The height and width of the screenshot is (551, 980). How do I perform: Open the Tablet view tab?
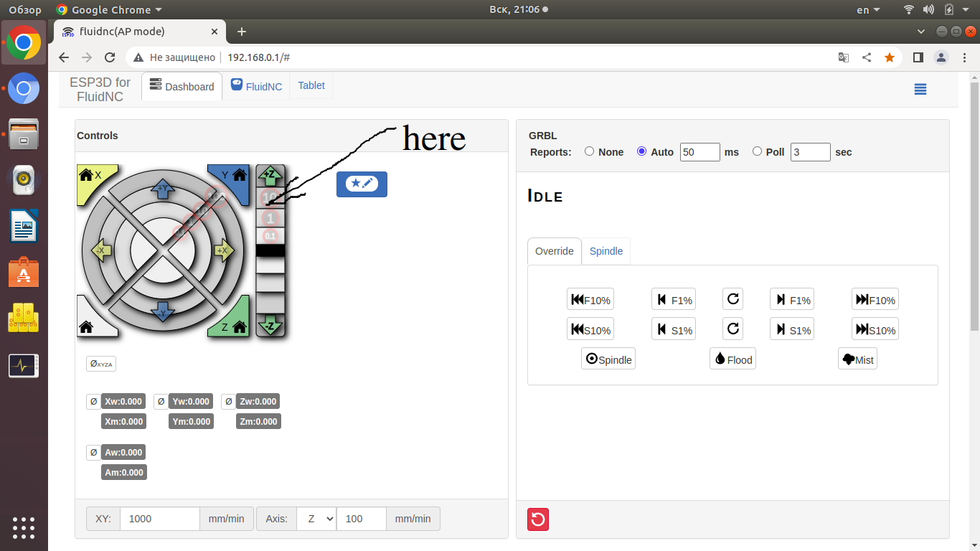pos(311,85)
